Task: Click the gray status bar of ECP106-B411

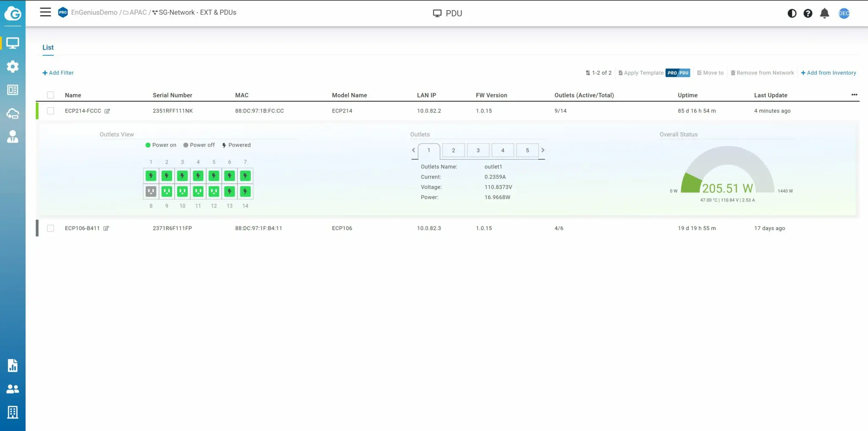Action: (37, 228)
